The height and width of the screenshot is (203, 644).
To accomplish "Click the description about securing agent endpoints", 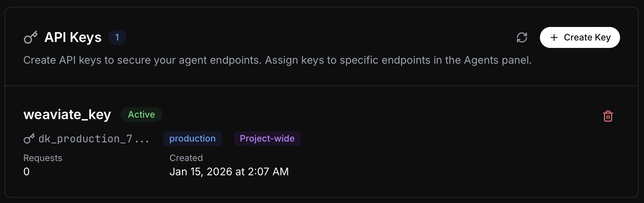I will 277,60.
